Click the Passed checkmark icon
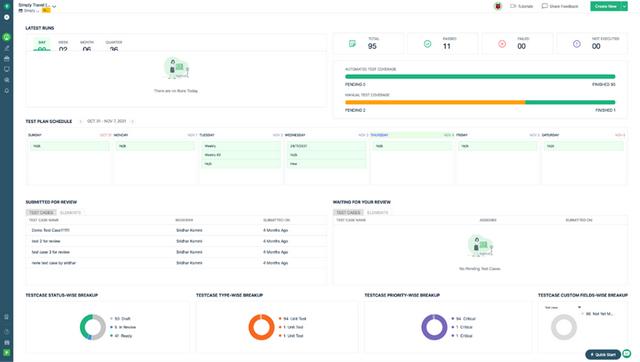This screenshot has height=362, width=640. tap(427, 44)
